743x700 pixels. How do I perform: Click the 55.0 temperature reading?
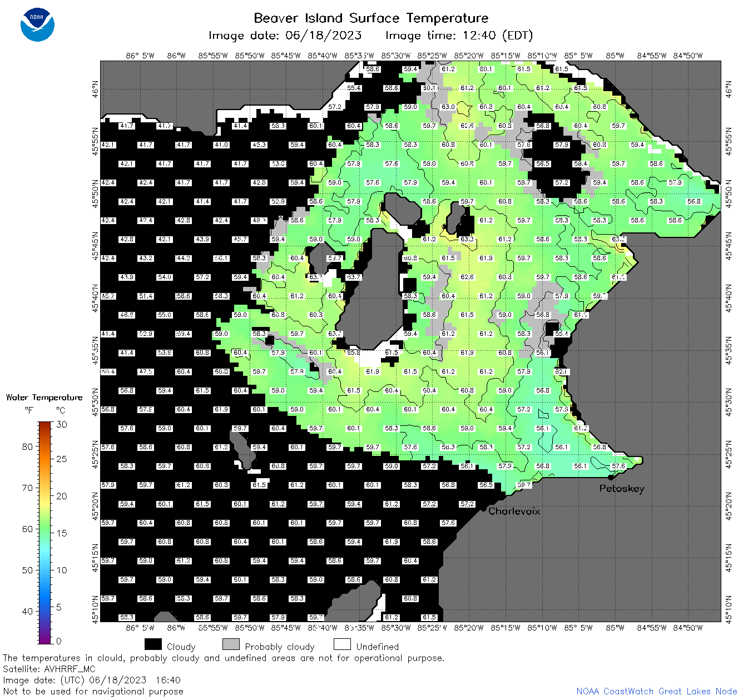tap(165, 315)
